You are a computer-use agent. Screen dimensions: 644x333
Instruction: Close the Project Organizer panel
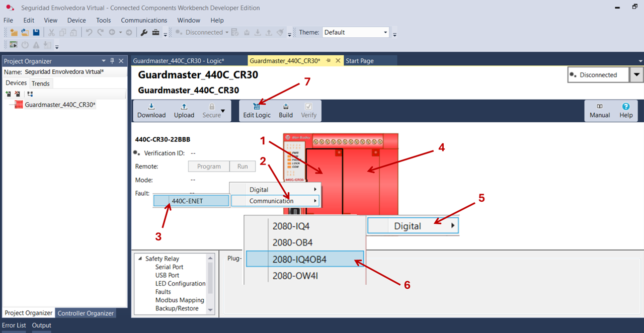[121, 61]
